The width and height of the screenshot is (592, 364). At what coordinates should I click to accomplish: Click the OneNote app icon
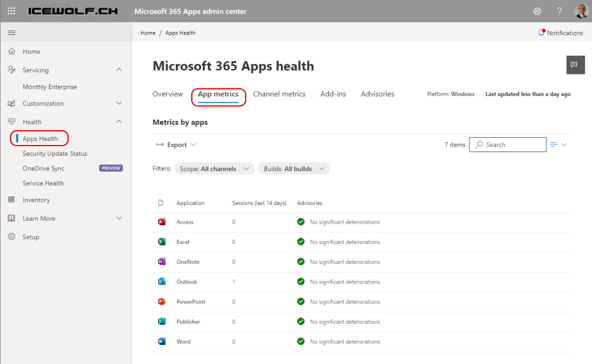click(162, 262)
